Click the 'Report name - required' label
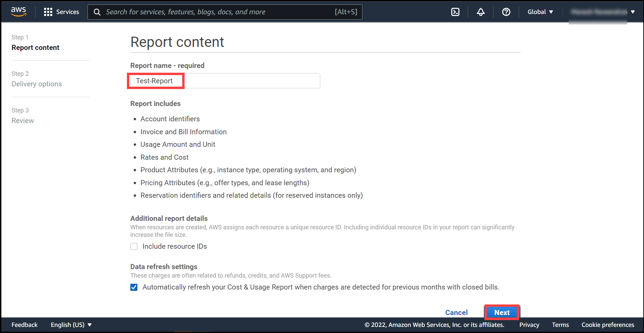The image size is (644, 333). [167, 66]
